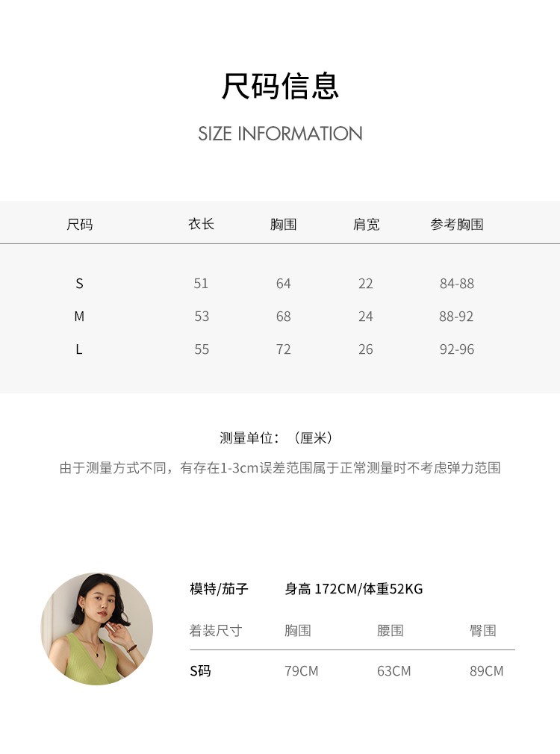
Task: Select the 胸围 column header in the size table
Action: tap(284, 224)
